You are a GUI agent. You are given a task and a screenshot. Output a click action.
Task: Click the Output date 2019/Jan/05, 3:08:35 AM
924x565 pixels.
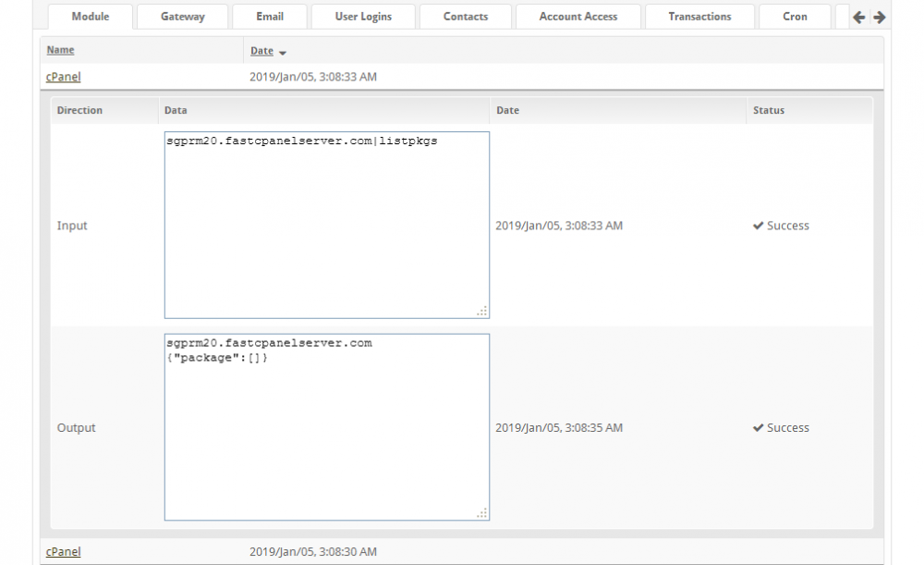click(559, 427)
